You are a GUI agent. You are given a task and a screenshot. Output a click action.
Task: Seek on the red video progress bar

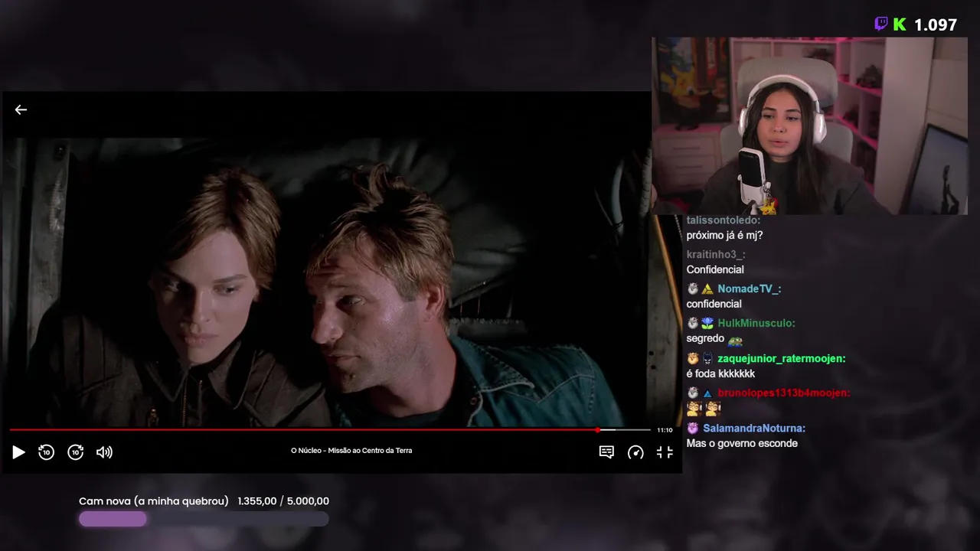click(329, 430)
